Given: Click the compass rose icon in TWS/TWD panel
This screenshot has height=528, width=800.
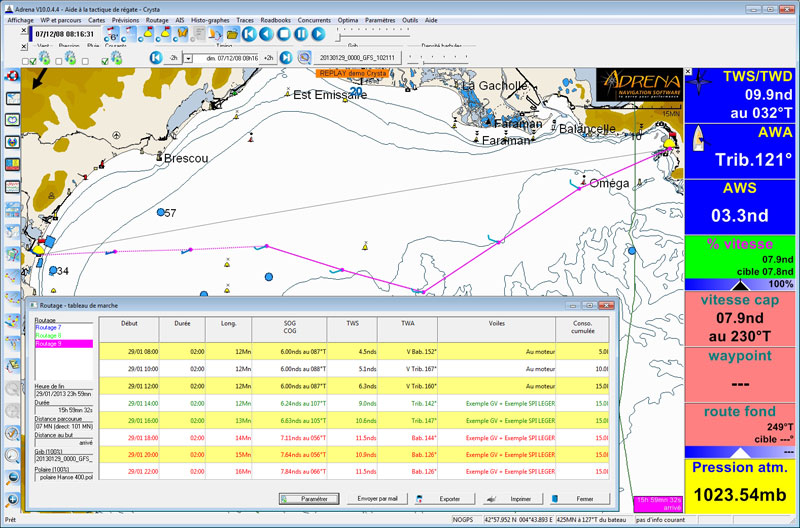Looking at the screenshot, I should point(701,82).
